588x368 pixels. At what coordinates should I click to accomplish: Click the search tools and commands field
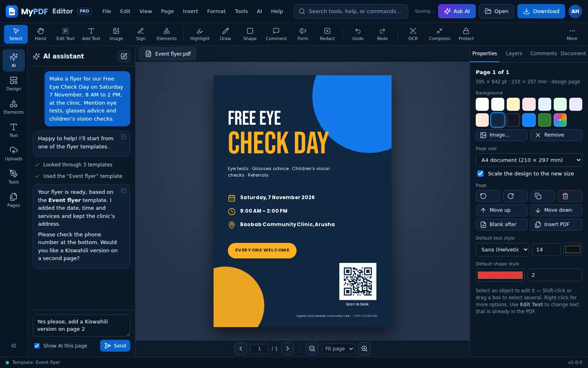click(x=351, y=11)
